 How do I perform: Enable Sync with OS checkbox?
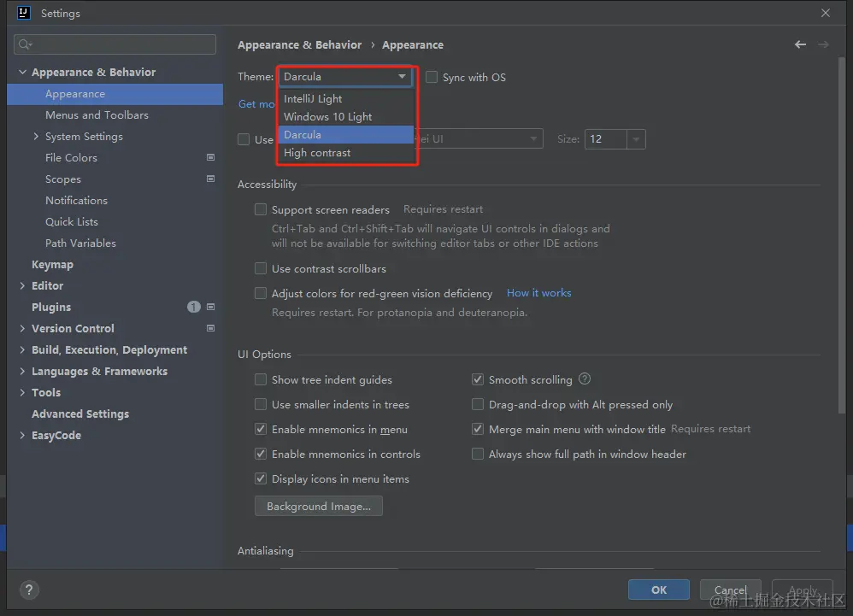(x=432, y=77)
